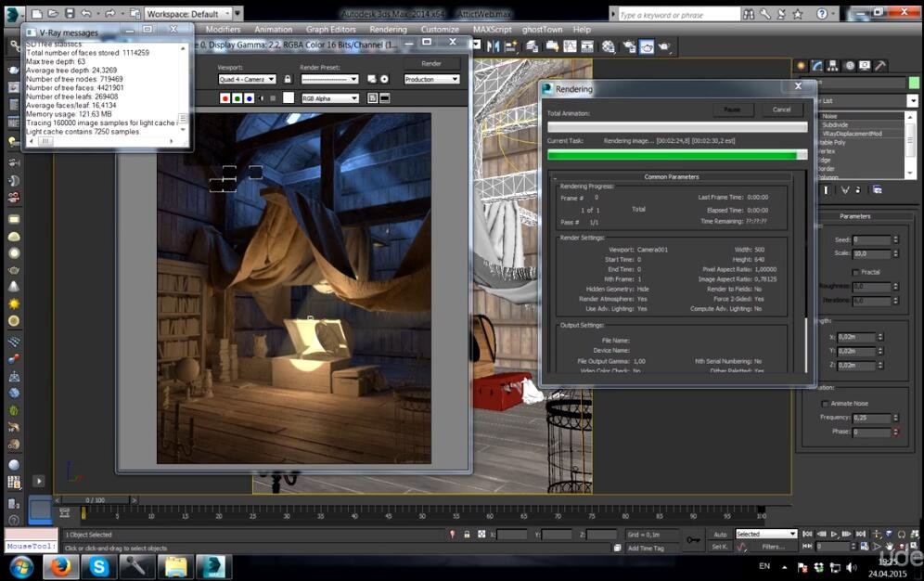Collapse the Parameters rollout in command panel
924x581 pixels.
pyautogui.click(x=854, y=216)
